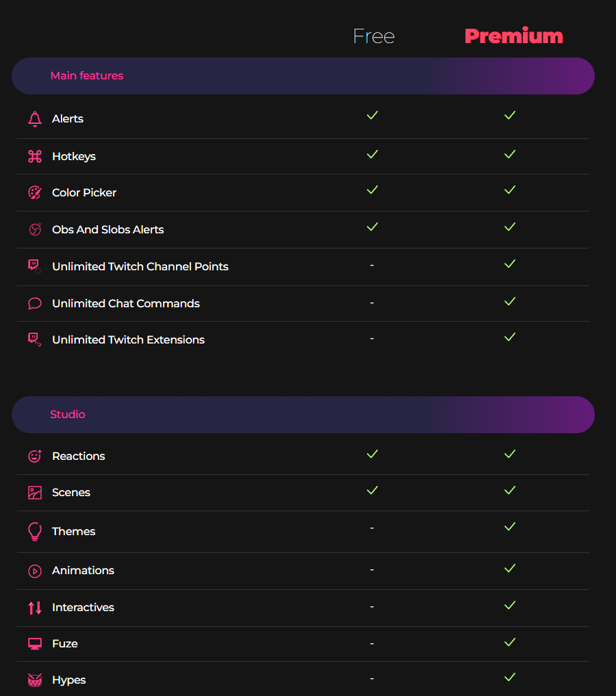Click the Free plan heading

click(x=374, y=36)
